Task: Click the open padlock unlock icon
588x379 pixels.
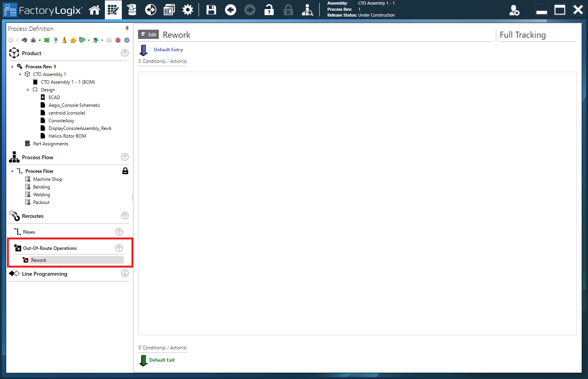Action: [x=269, y=10]
